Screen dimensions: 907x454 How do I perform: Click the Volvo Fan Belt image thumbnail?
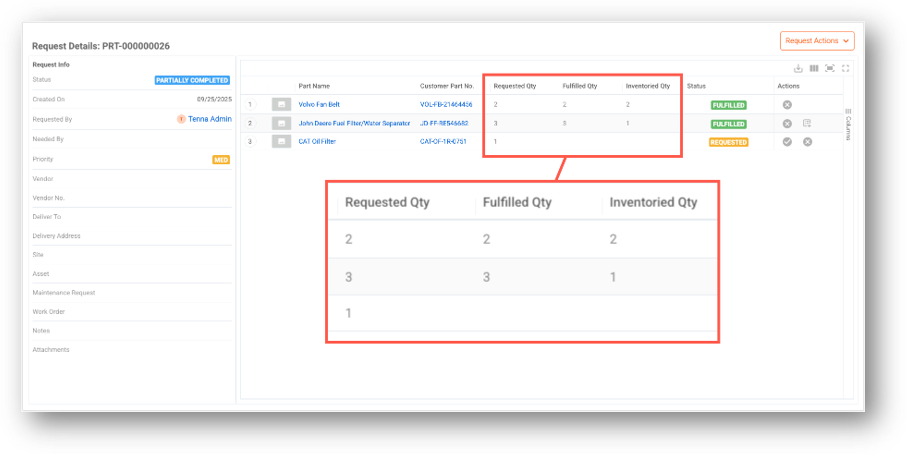coord(281,105)
